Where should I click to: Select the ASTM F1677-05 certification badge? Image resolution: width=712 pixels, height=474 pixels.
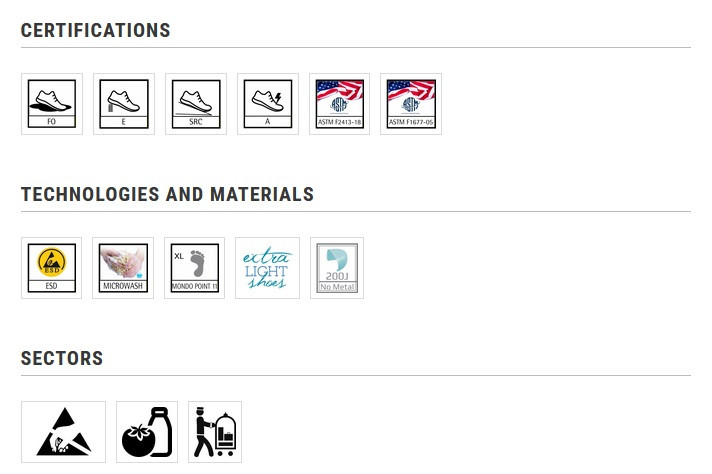(x=411, y=104)
